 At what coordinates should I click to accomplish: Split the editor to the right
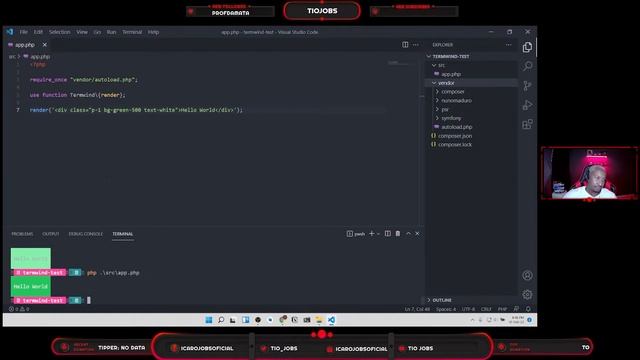405,44
